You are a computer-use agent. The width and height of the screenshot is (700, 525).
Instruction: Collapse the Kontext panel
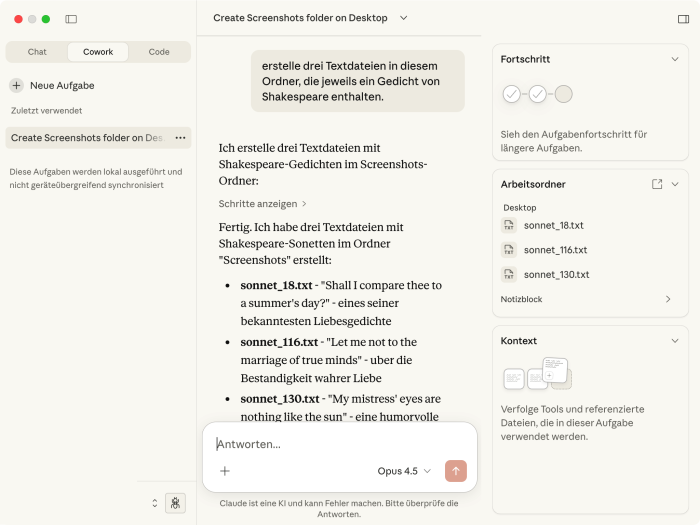pyautogui.click(x=675, y=341)
